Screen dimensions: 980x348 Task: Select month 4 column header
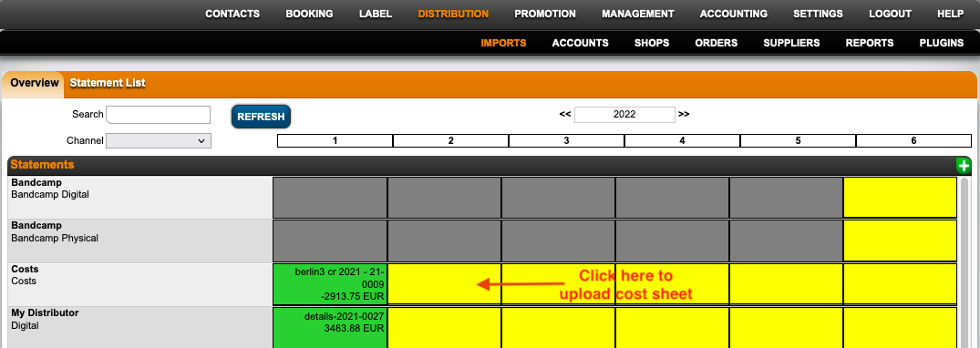coord(682,141)
